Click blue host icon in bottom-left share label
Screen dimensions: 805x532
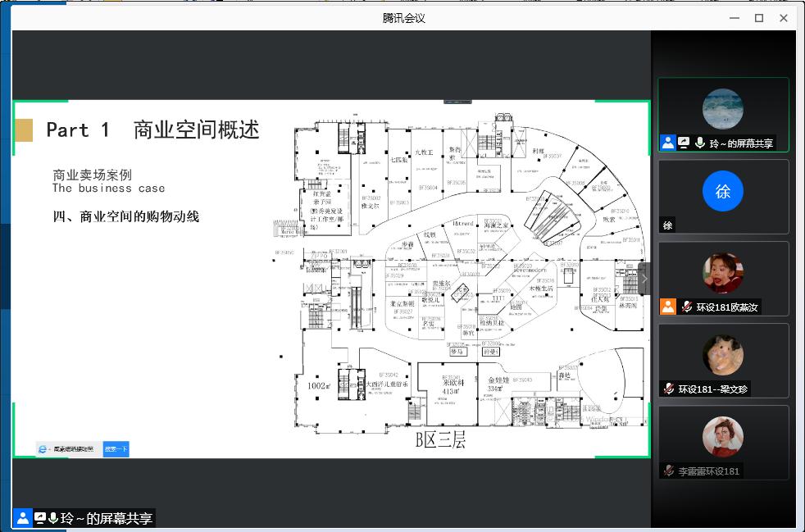pos(22,518)
